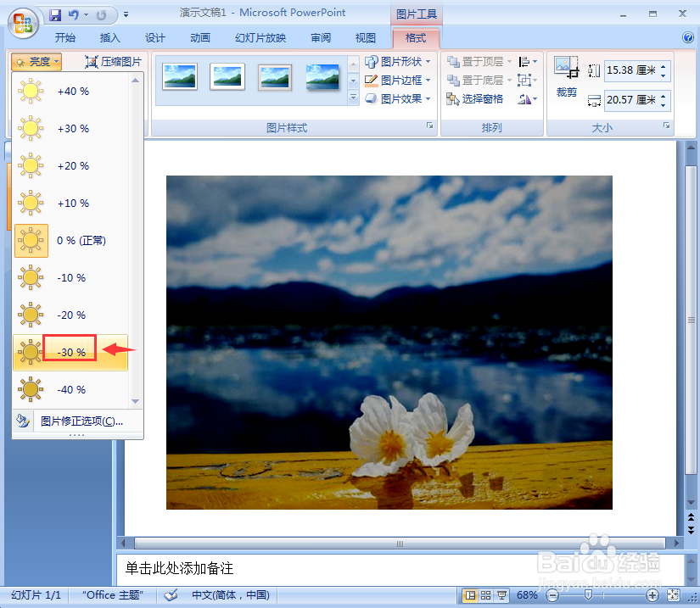This screenshot has width=700, height=608.
Task: Choose -10 % brightness
Action: (x=71, y=278)
